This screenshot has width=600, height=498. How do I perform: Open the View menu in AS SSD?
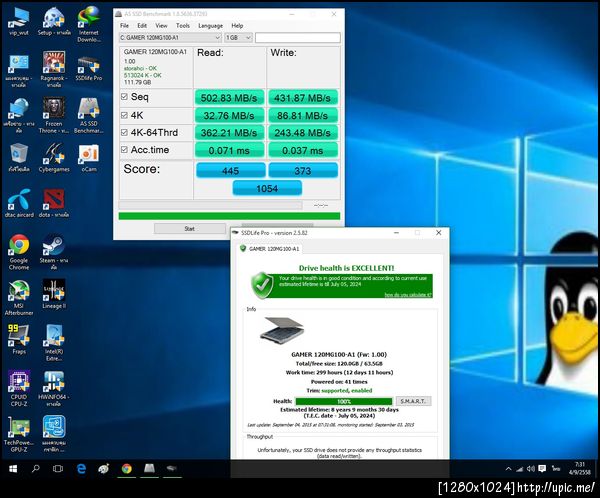[x=161, y=26]
